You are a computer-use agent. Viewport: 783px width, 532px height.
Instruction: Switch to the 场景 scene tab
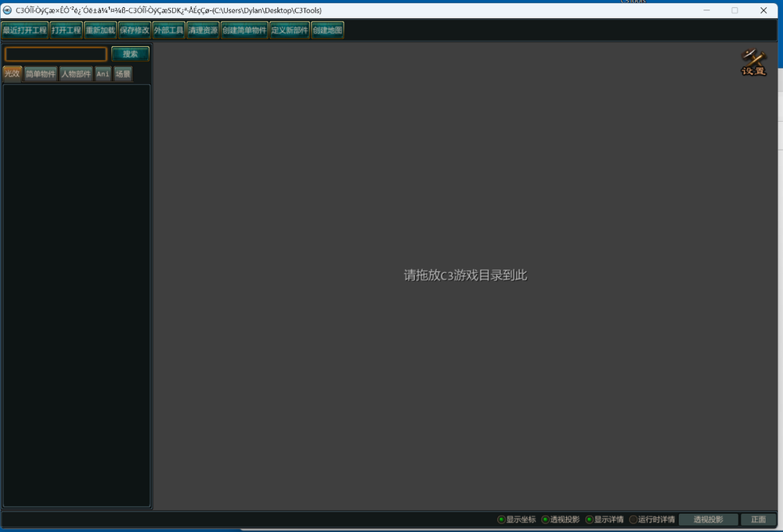122,73
